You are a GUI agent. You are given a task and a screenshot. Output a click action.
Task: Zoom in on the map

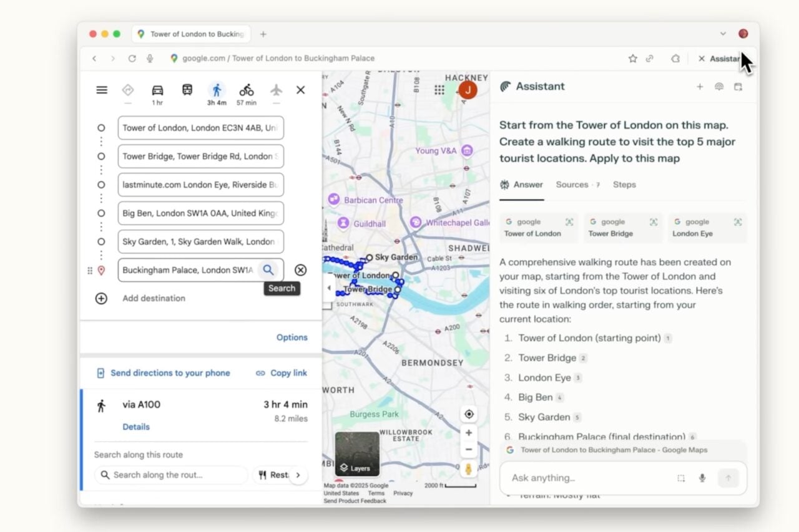click(x=469, y=433)
